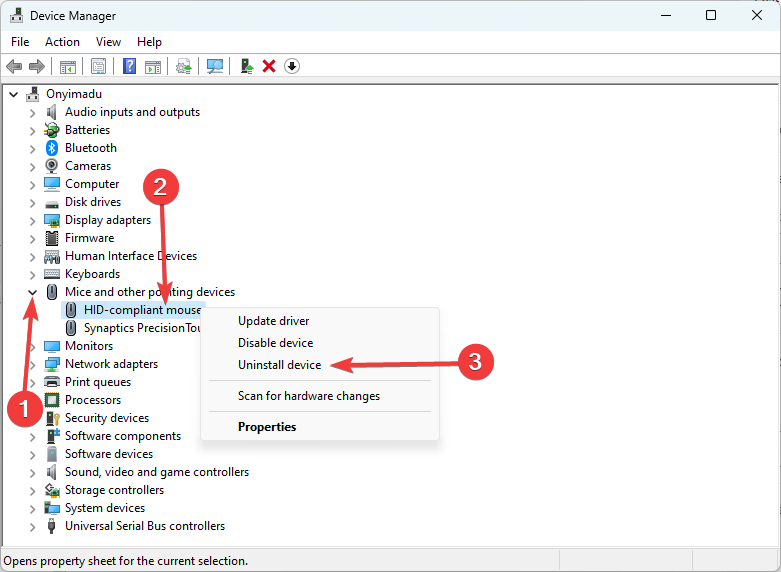Click the Processors category icon
Viewport: 781px width, 572px height.
click(x=52, y=400)
